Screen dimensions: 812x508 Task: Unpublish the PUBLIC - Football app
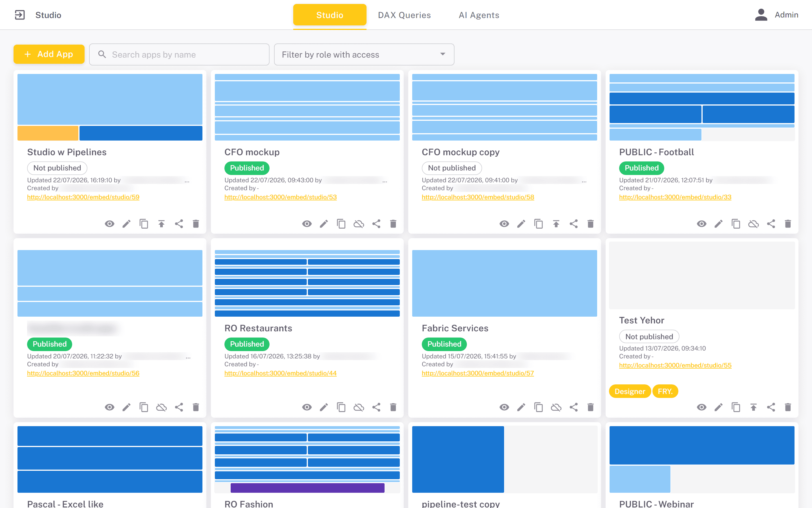click(753, 224)
